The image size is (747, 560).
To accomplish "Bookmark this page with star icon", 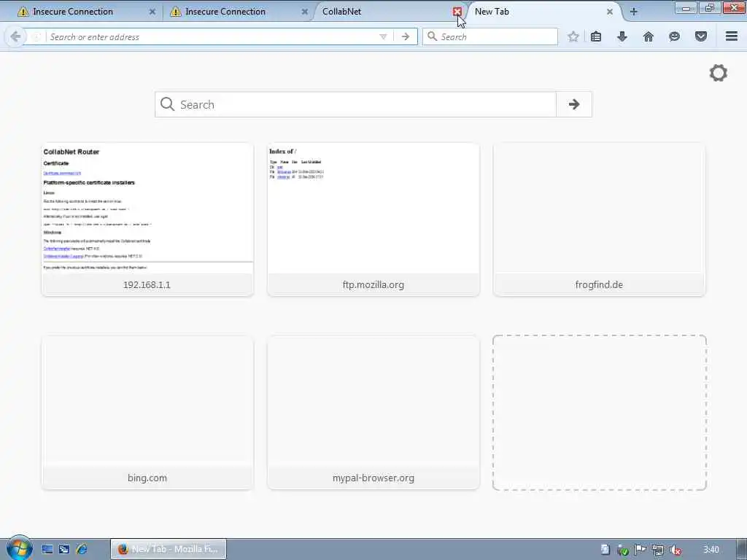I will click(573, 36).
